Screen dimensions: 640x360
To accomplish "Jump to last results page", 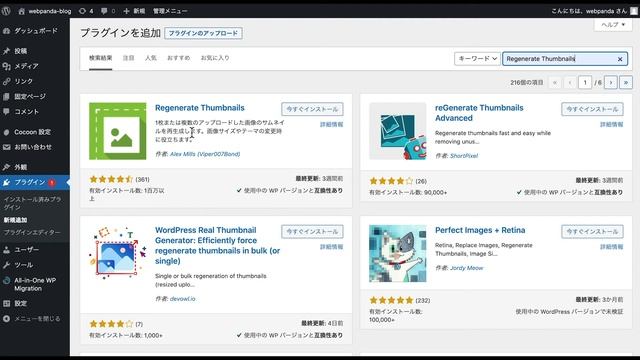I will 626,82.
